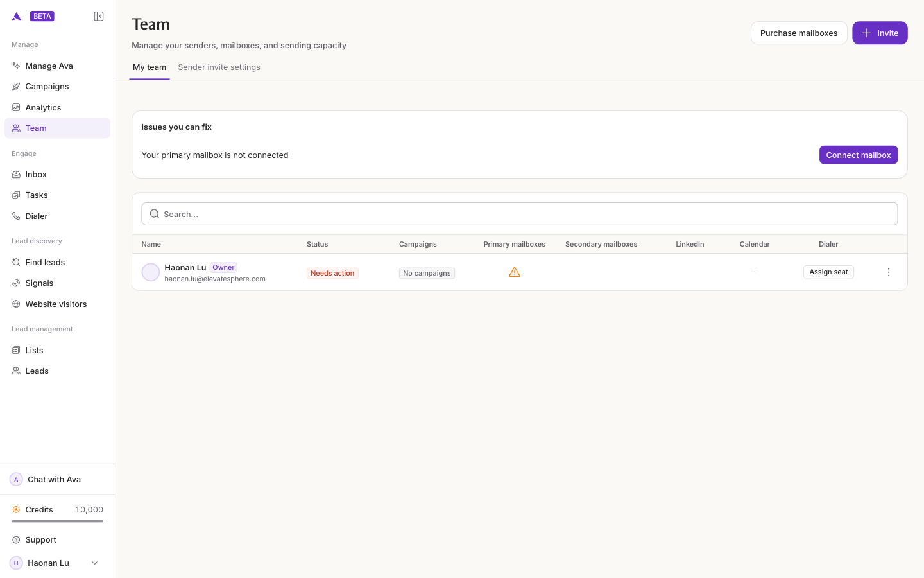Click the Purchase mailboxes button
The image size is (924, 578).
[x=799, y=33]
